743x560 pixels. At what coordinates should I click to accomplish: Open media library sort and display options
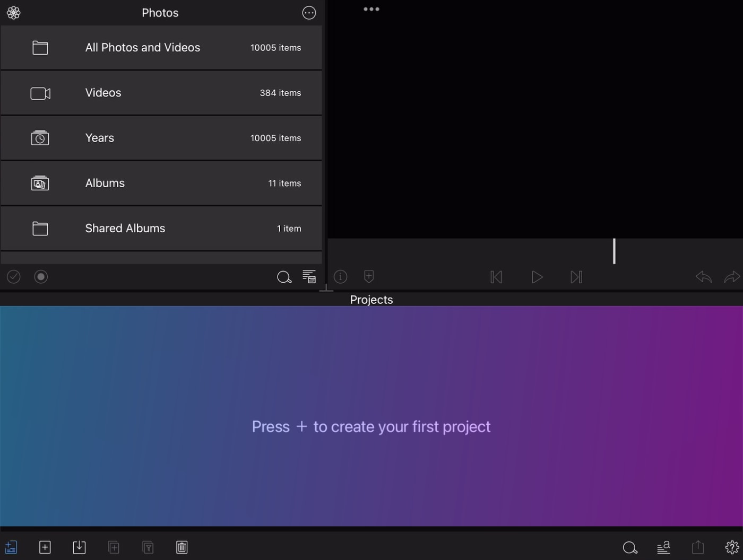click(x=309, y=276)
